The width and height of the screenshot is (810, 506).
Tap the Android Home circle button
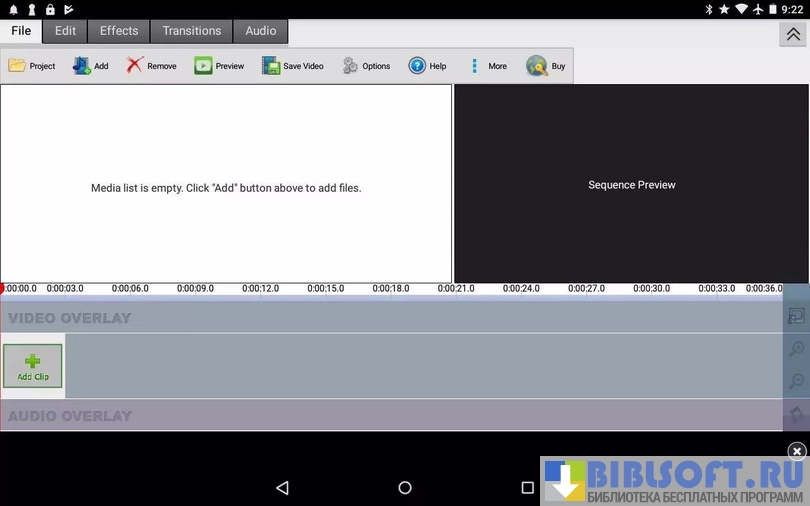405,488
